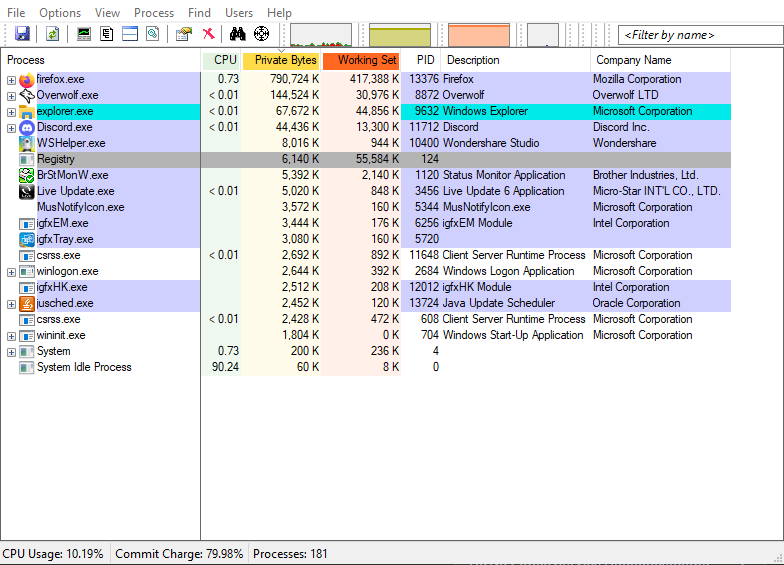The height and width of the screenshot is (565, 784).
Task: Sort by the CPU column header
Action: [x=221, y=60]
